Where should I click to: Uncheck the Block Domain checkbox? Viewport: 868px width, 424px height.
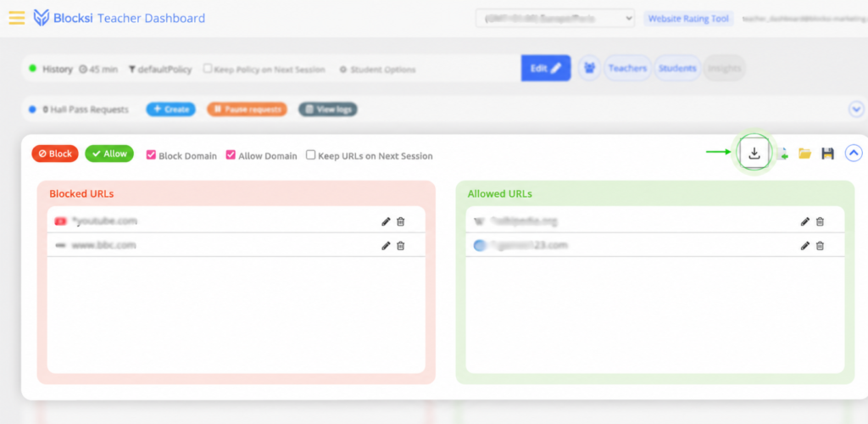click(151, 155)
